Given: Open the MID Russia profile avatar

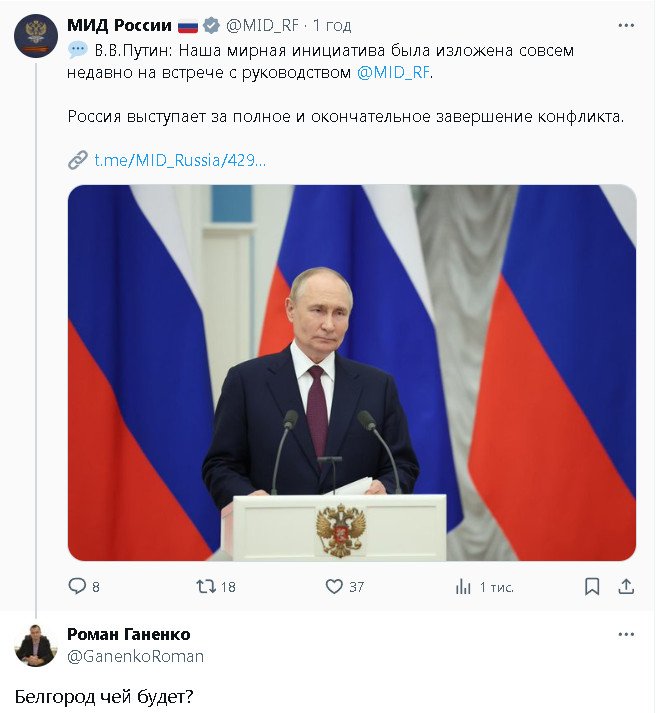Looking at the screenshot, I should click(35, 35).
